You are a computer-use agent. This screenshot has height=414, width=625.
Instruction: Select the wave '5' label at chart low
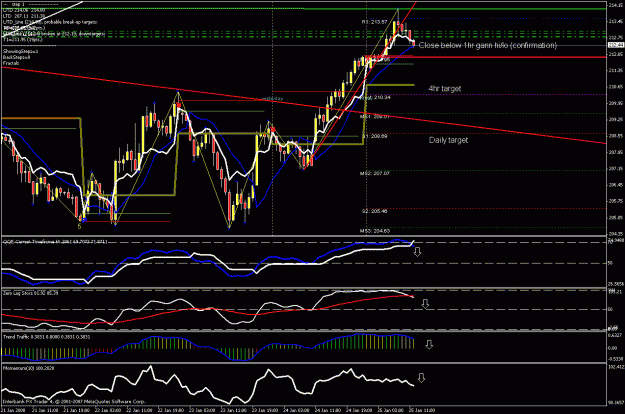click(80, 226)
